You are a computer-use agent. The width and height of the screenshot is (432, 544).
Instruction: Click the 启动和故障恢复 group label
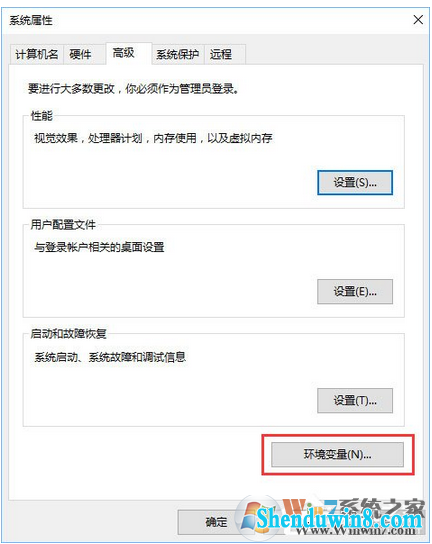click(68, 334)
